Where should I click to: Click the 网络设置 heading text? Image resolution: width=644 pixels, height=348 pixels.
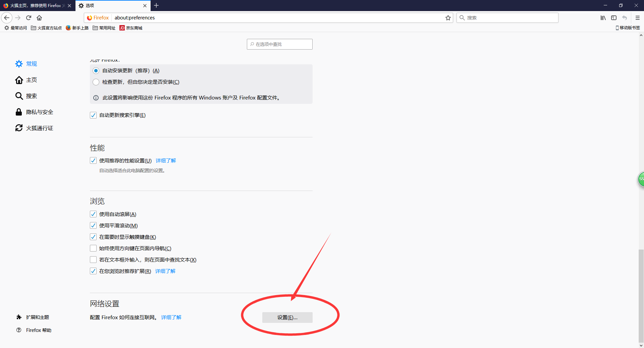(105, 304)
